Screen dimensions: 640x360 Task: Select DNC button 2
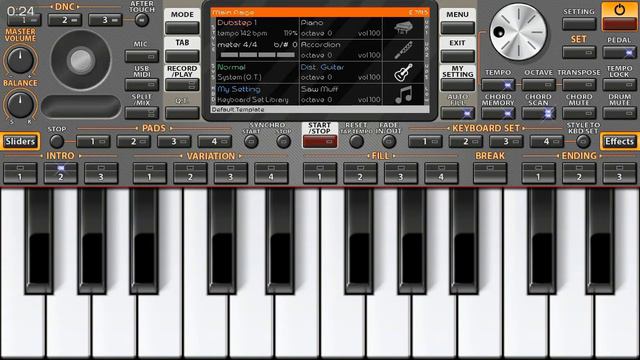(x=64, y=20)
